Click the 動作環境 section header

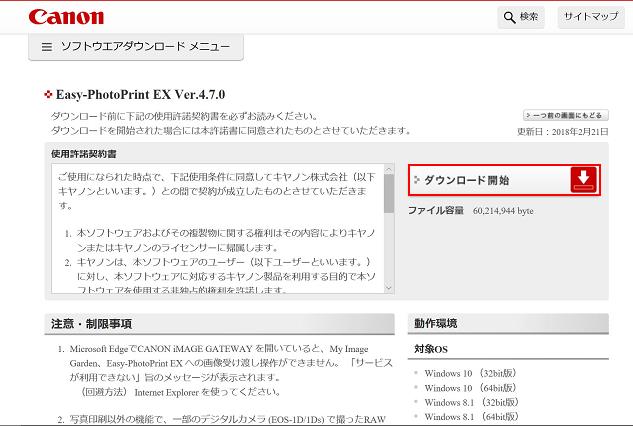pyautogui.click(x=508, y=323)
